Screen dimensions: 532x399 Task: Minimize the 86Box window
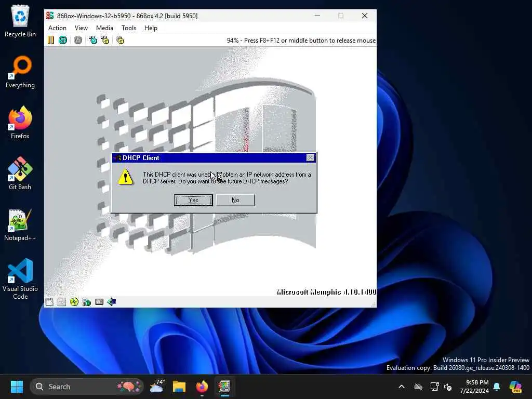coord(317,16)
